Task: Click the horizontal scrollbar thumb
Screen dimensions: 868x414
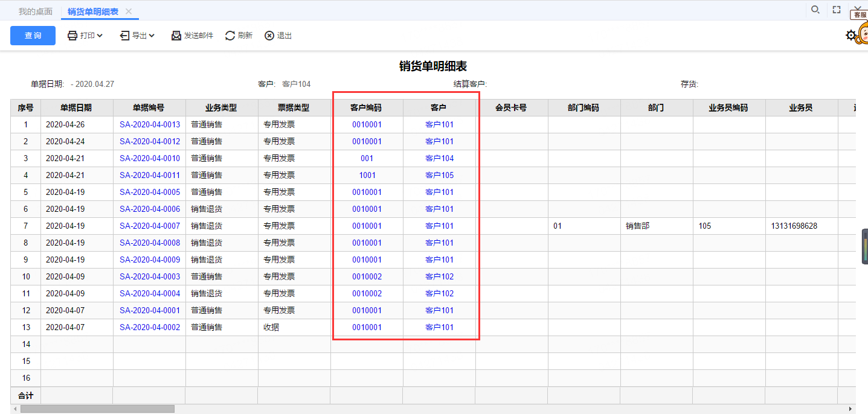Action: (x=97, y=409)
